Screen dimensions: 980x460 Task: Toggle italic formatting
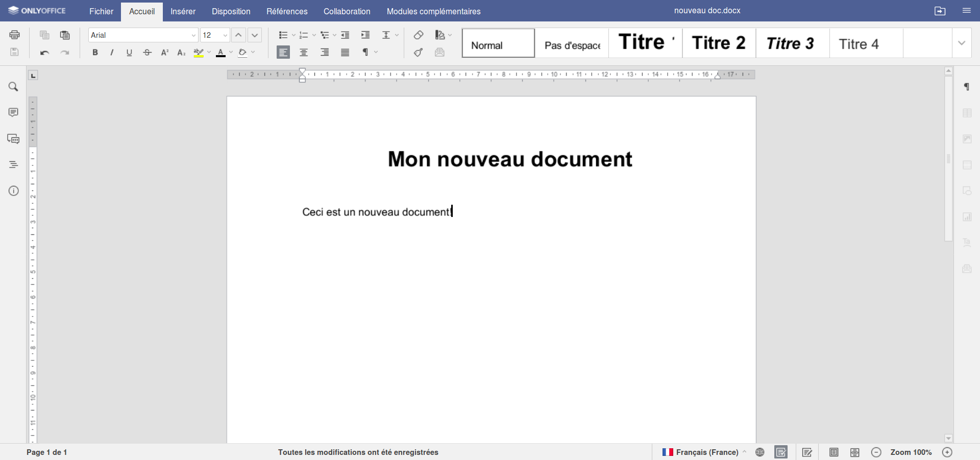coord(112,53)
